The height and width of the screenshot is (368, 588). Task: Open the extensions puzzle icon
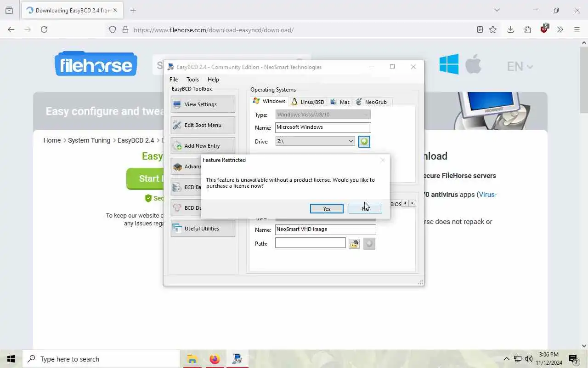[x=527, y=29]
